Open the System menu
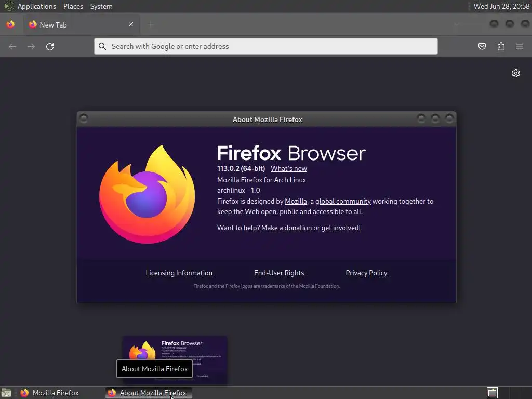The height and width of the screenshot is (399, 532). [x=101, y=6]
